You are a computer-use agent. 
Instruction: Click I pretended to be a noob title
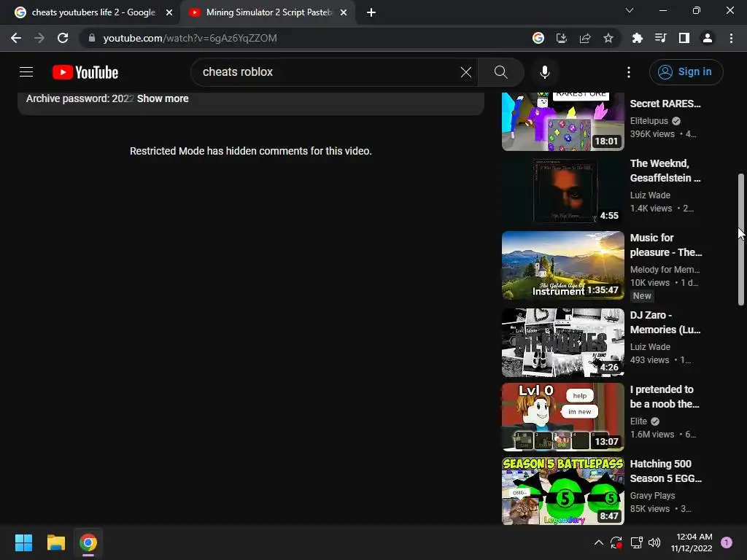point(665,397)
